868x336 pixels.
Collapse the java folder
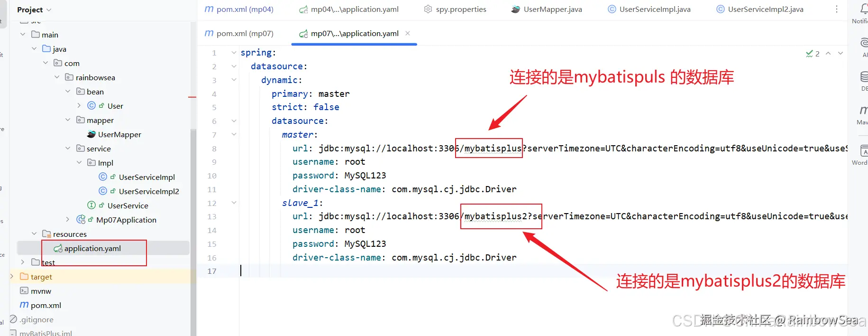(34, 49)
